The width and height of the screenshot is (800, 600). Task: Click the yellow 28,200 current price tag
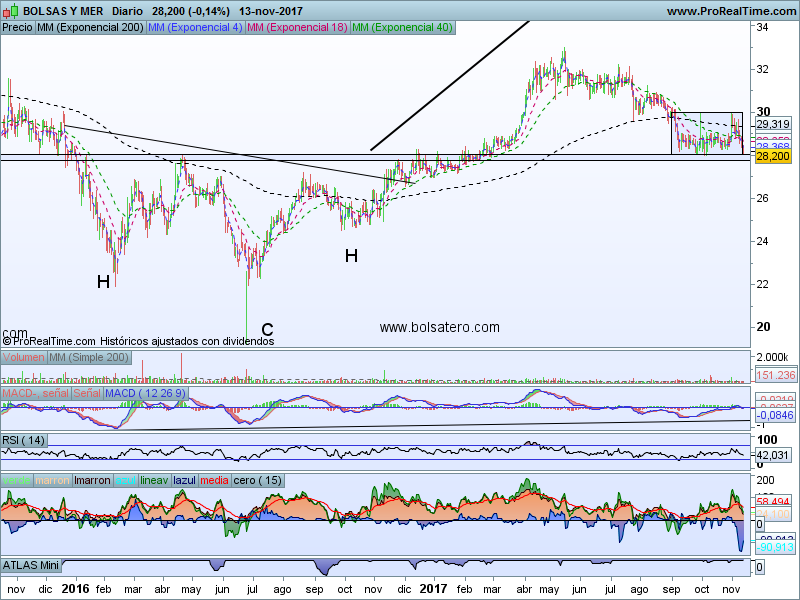point(773,157)
